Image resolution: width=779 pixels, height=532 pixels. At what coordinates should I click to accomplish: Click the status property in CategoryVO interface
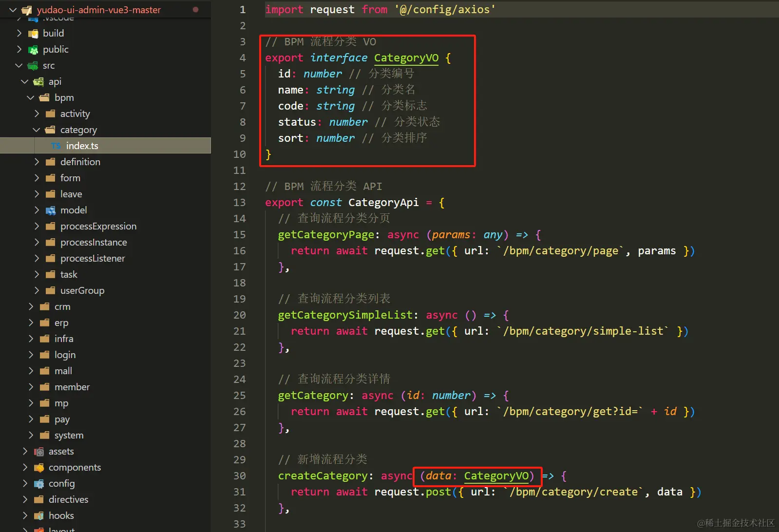pyautogui.click(x=297, y=122)
